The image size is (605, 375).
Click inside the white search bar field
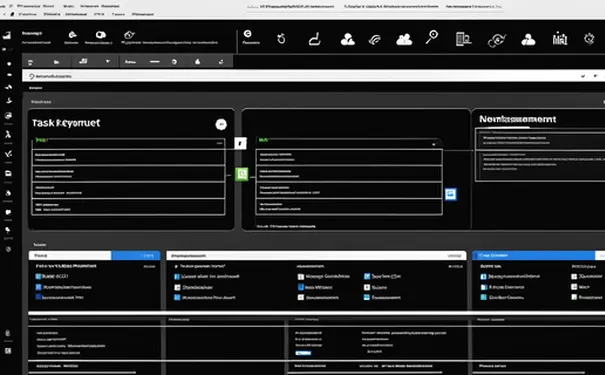[x=313, y=76]
